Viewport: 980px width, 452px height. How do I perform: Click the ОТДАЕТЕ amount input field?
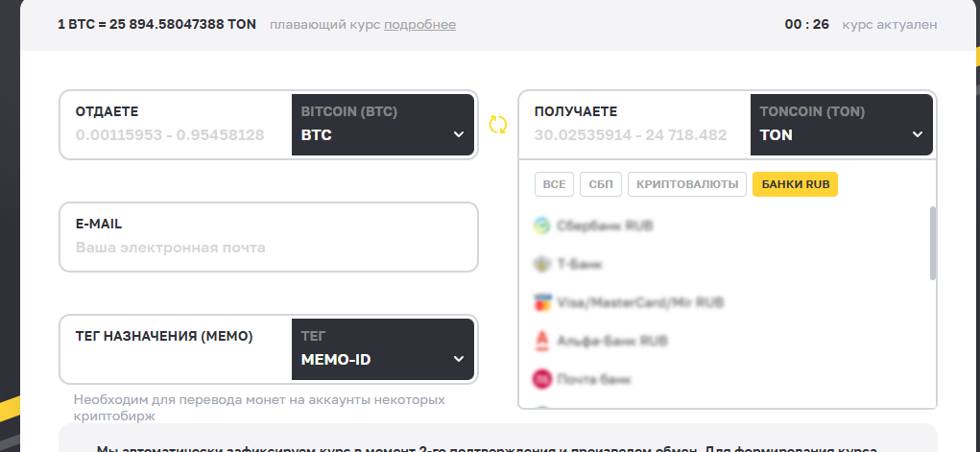[177, 125]
